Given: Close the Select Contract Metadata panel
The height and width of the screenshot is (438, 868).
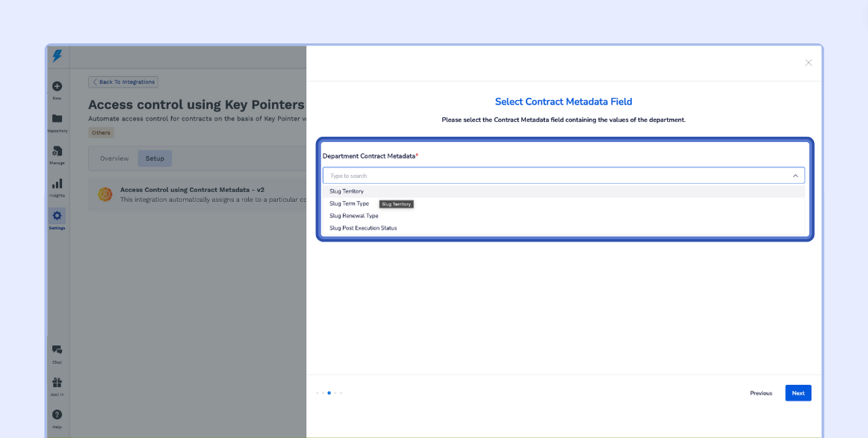Looking at the screenshot, I should 808,63.
